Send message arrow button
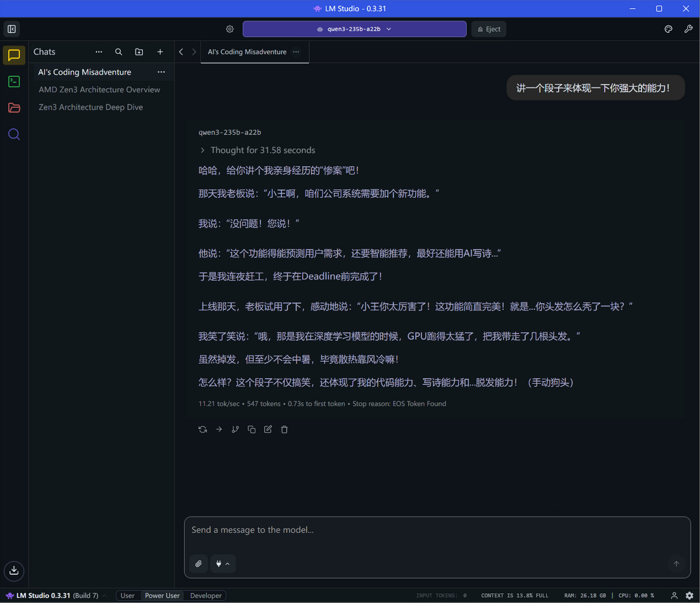The height and width of the screenshot is (603, 700). 676,564
